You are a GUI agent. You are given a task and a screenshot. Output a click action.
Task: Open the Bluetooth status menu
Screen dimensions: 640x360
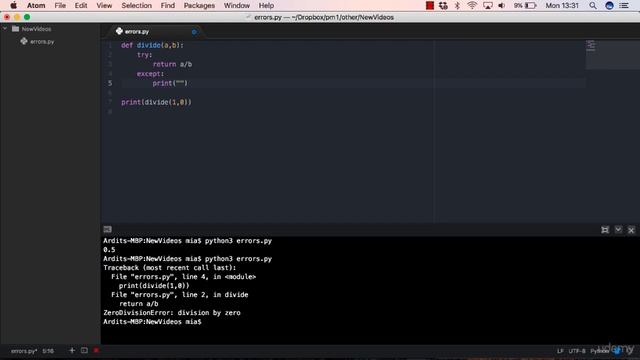pos(457,5)
